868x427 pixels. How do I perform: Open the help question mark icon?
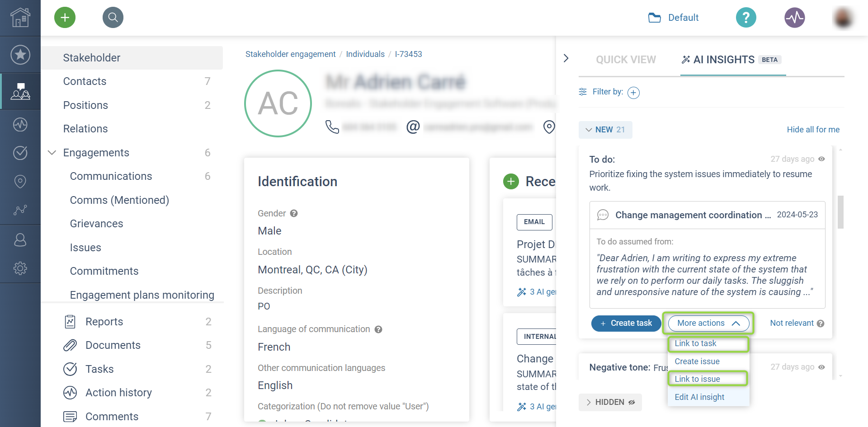pyautogui.click(x=746, y=18)
